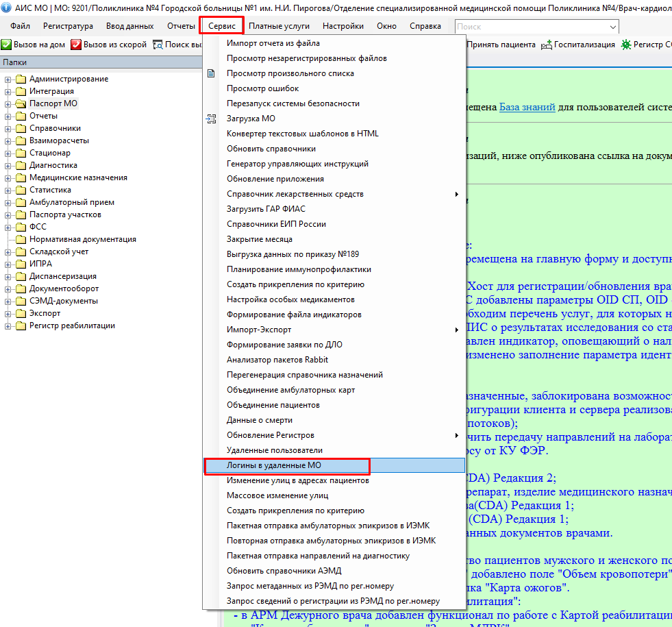672x627 pixels.
Task: Click the icon beside Загрузка МО
Action: [x=211, y=119]
